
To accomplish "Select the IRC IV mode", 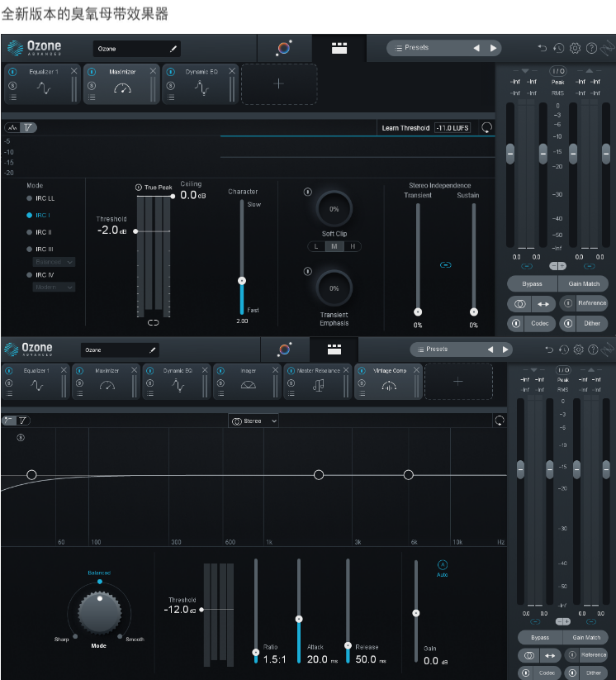I will pos(40,274).
